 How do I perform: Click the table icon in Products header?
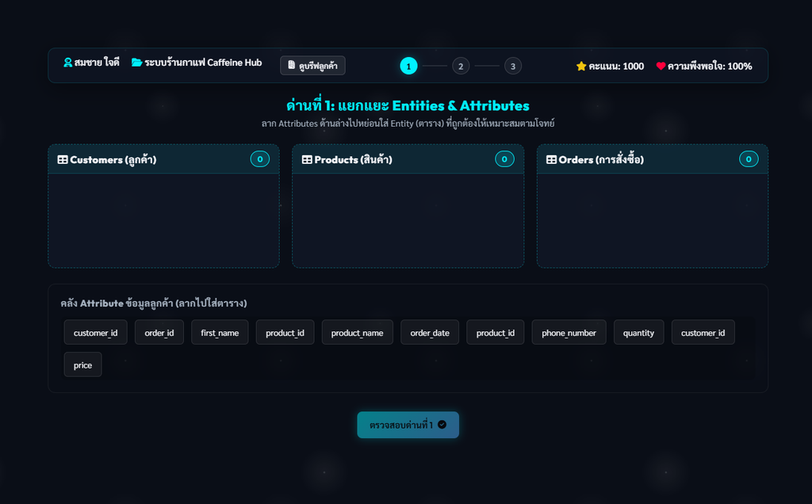(x=307, y=160)
